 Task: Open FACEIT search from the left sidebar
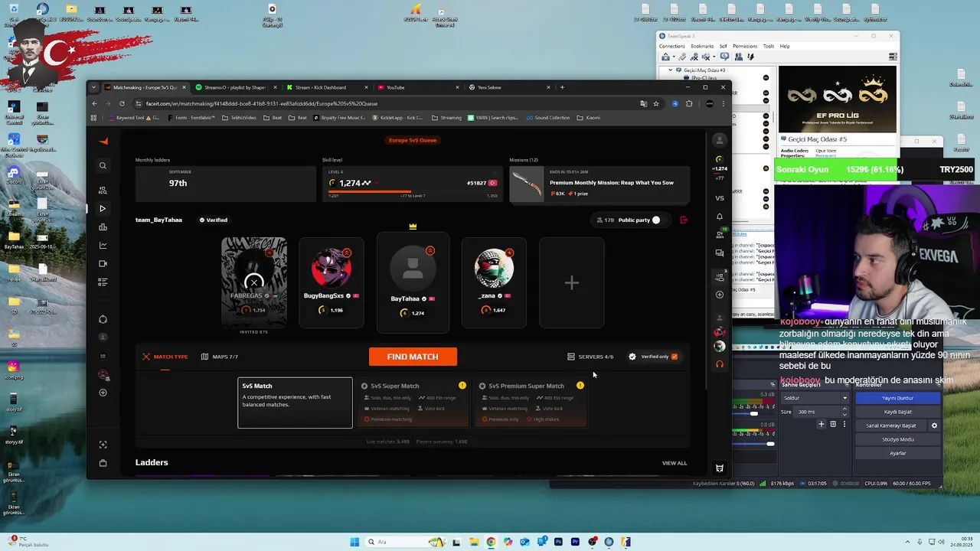[103, 165]
